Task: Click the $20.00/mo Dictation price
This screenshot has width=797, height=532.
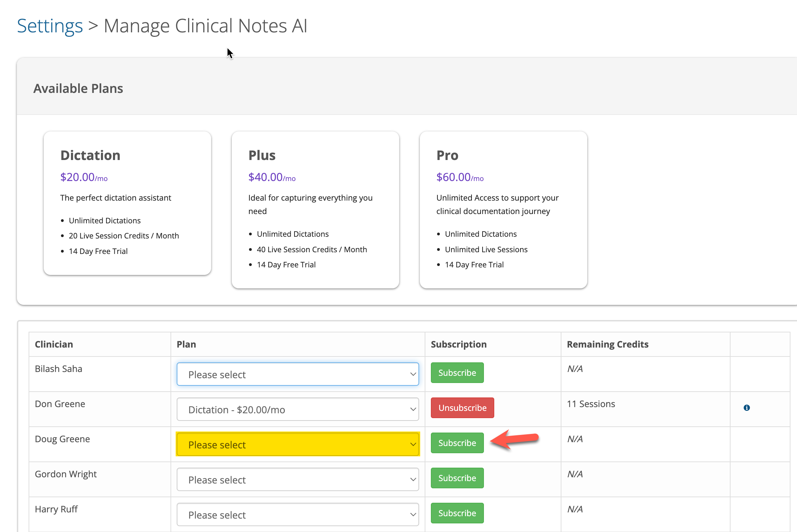Action: [84, 177]
